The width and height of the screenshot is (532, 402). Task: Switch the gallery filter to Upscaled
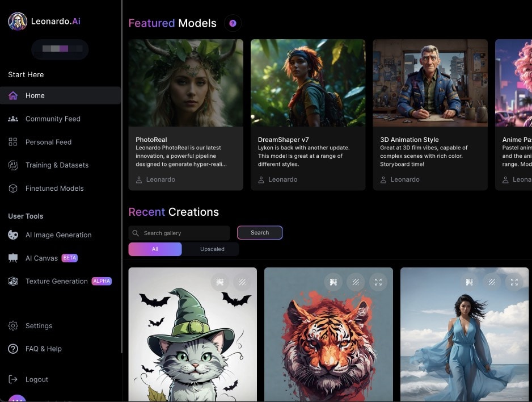tap(212, 249)
